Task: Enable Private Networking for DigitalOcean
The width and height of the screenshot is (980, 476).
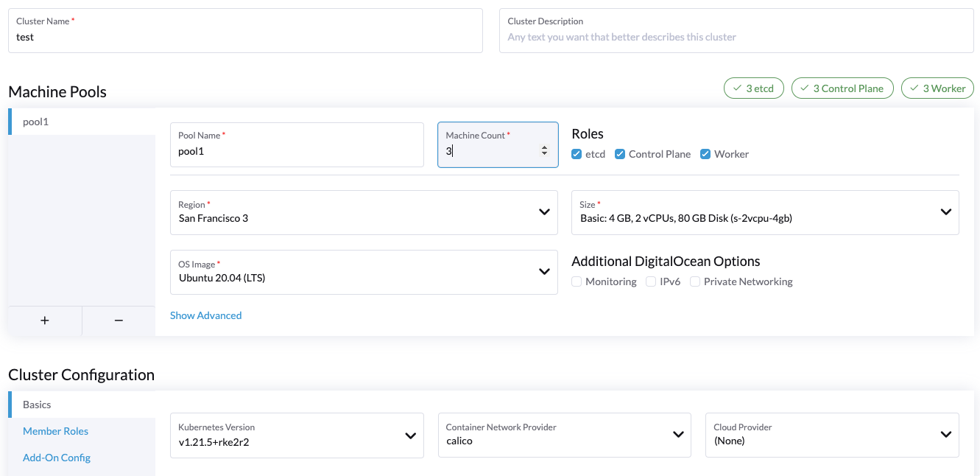Action: pyautogui.click(x=695, y=281)
